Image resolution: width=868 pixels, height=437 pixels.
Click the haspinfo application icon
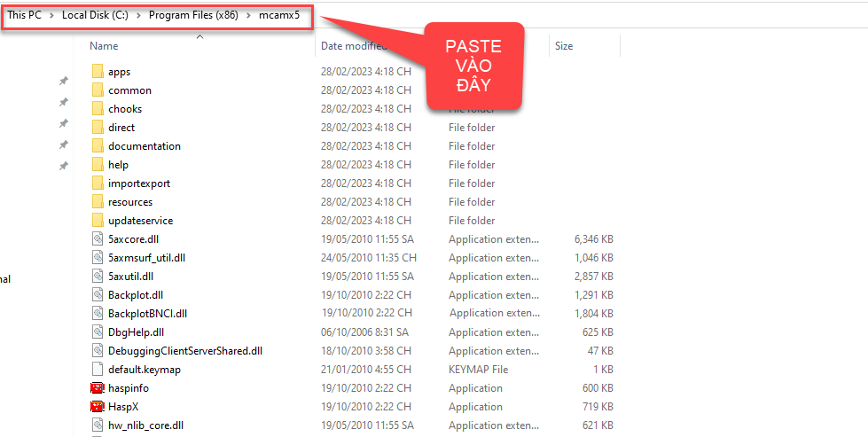[x=98, y=388]
